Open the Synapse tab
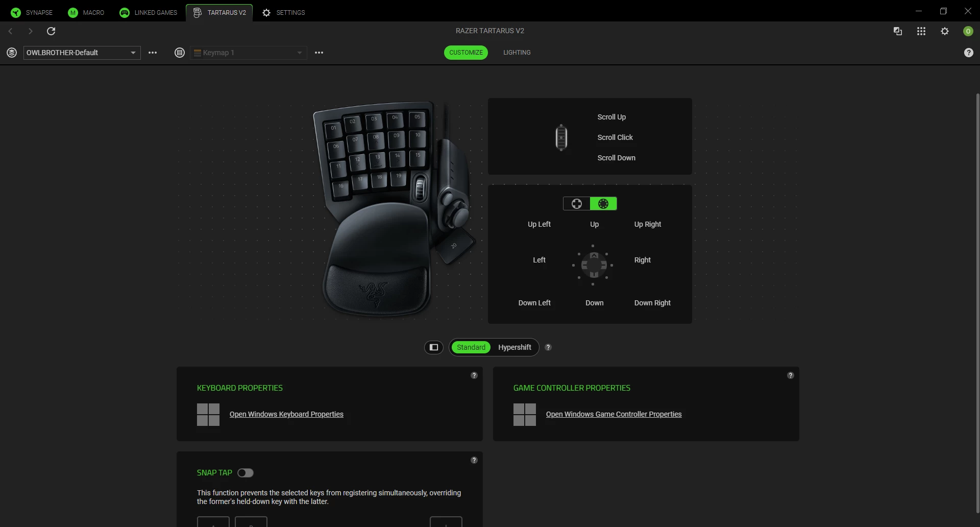980x527 pixels. tap(32, 12)
